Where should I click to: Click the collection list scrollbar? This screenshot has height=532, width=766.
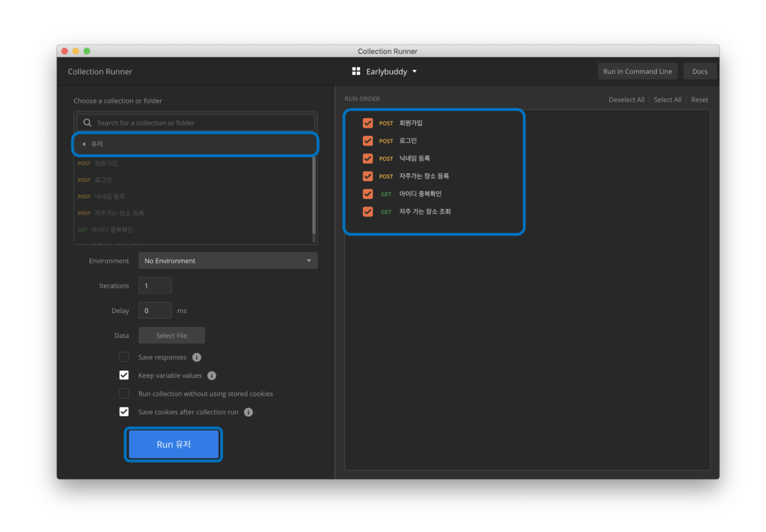(314, 196)
